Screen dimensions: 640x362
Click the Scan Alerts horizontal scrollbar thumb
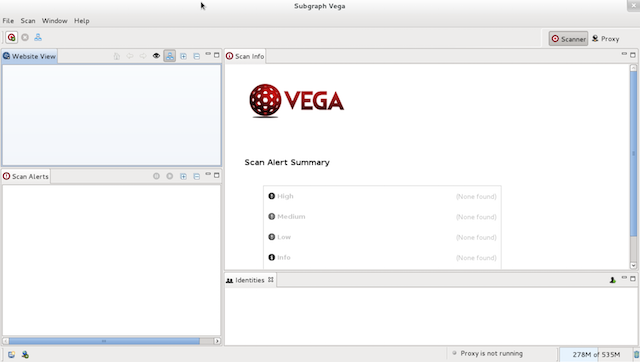coord(104,341)
